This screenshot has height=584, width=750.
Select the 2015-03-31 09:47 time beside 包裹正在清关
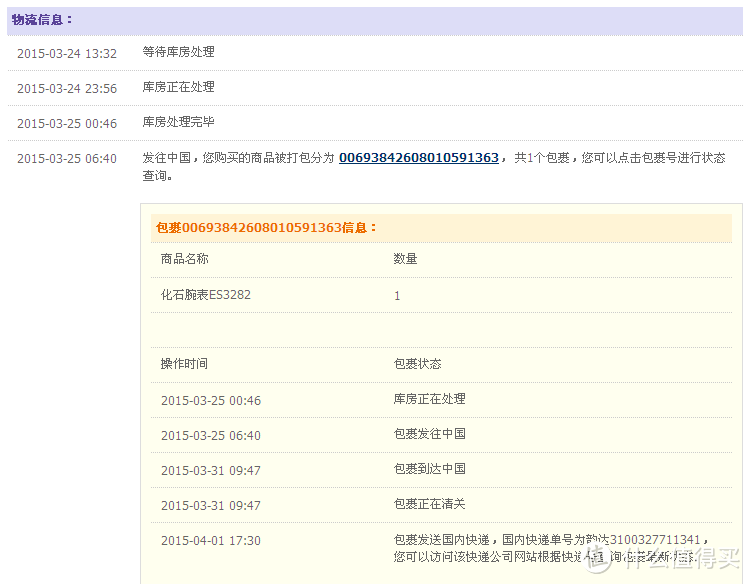coord(211,505)
